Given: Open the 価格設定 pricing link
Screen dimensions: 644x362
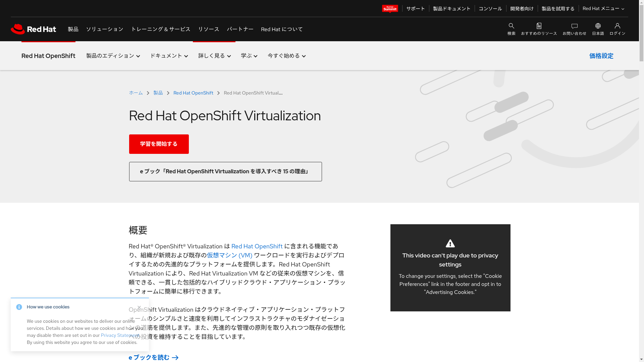Looking at the screenshot, I should [601, 56].
